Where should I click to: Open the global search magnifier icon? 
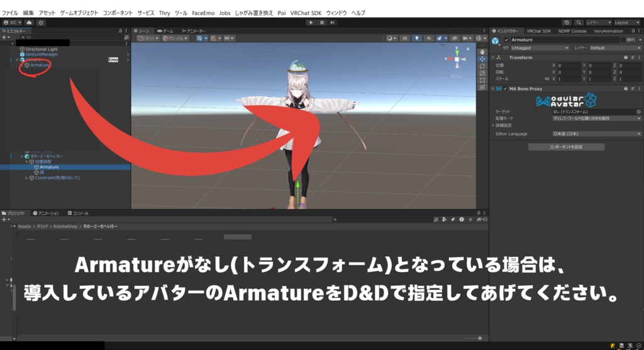click(x=579, y=23)
